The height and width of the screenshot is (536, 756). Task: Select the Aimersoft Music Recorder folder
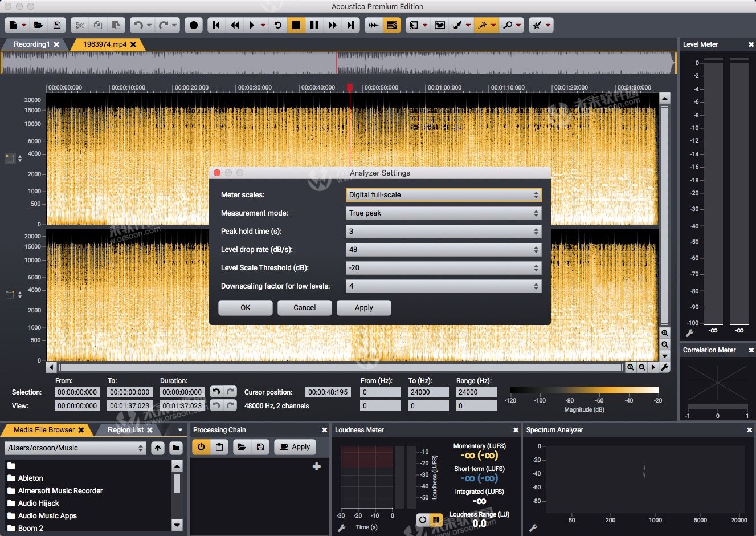point(60,491)
